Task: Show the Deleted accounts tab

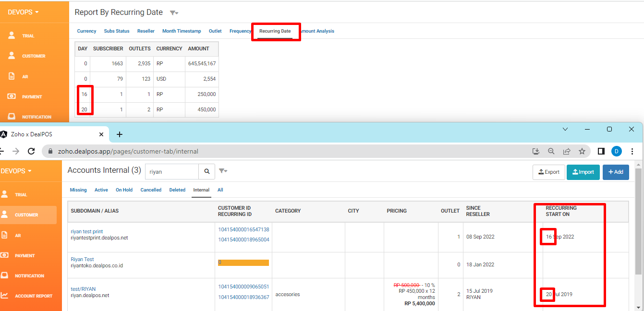Action: point(177,190)
